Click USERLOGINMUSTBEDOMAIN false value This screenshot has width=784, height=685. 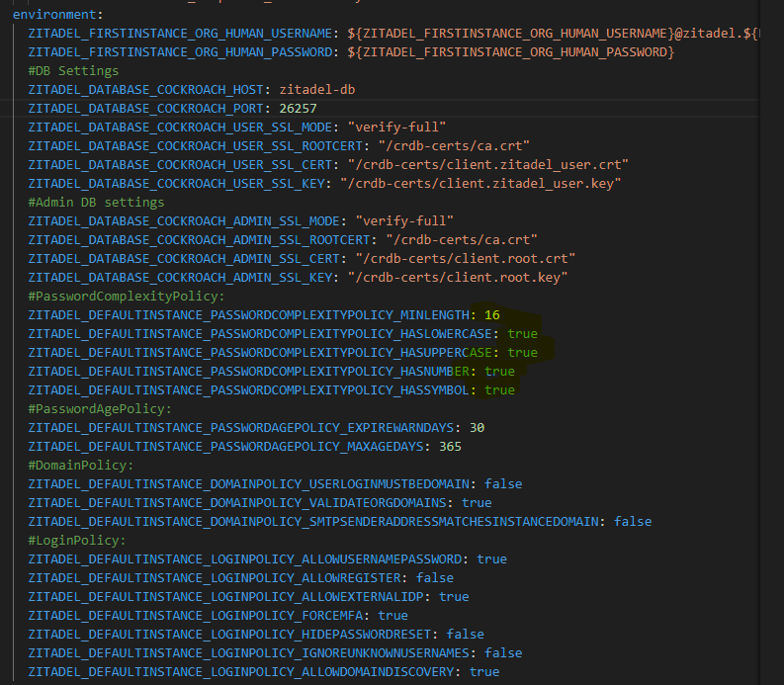[503, 484]
